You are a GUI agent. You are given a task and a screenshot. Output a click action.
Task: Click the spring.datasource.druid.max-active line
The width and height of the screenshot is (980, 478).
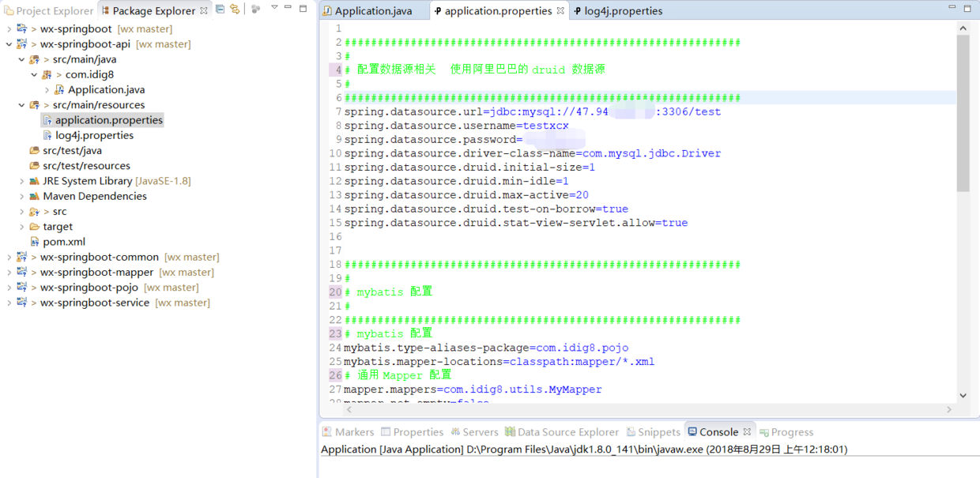point(466,195)
